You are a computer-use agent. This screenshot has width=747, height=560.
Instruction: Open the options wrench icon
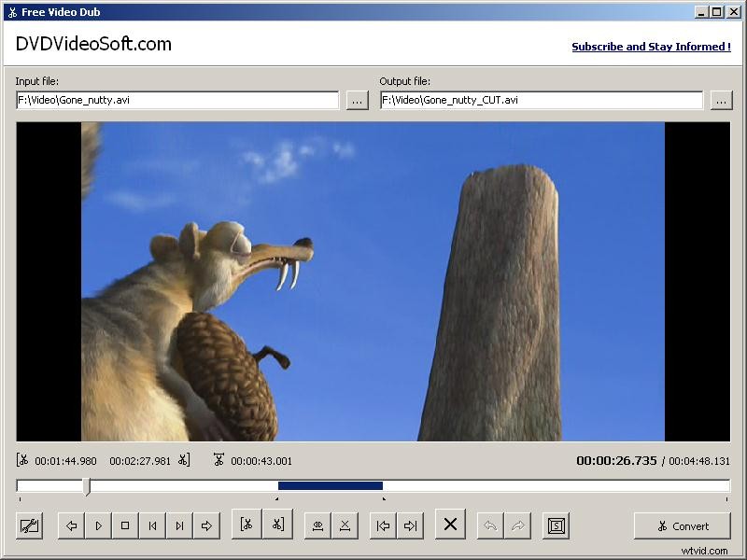click(x=29, y=525)
